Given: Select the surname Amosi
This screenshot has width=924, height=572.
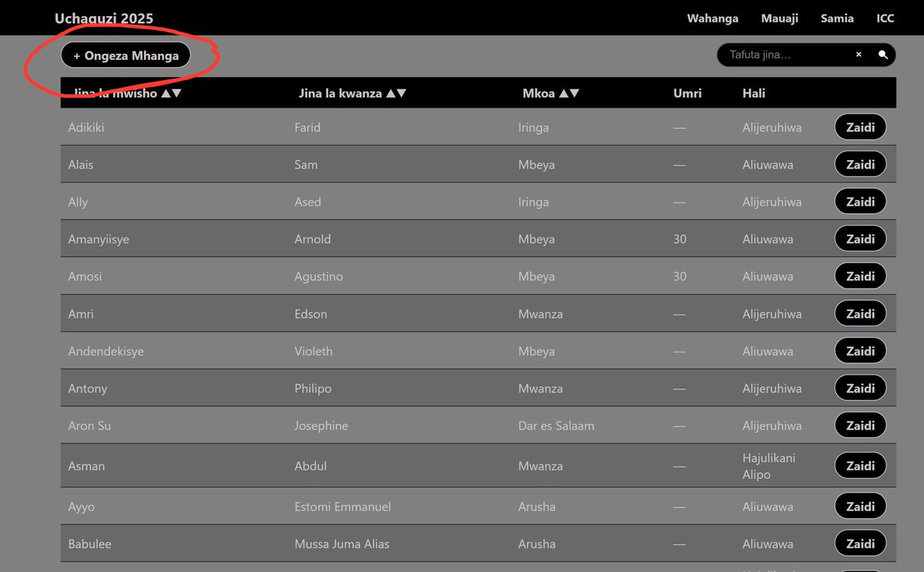Looking at the screenshot, I should 85,276.
